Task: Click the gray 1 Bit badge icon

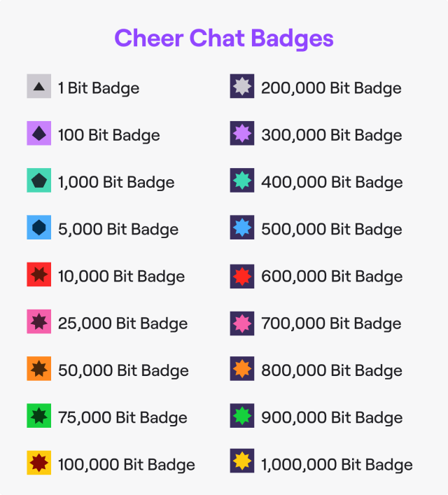Action: tap(39, 87)
